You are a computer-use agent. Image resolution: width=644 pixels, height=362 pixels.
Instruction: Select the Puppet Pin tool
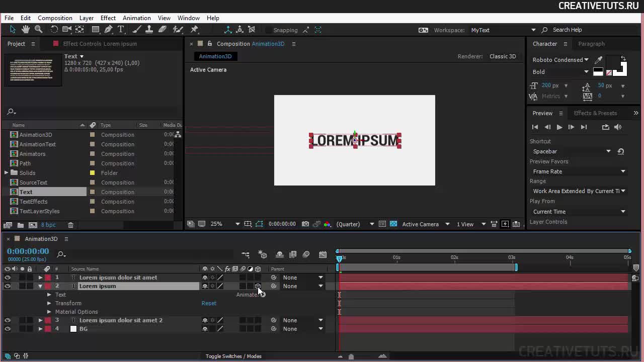click(195, 30)
